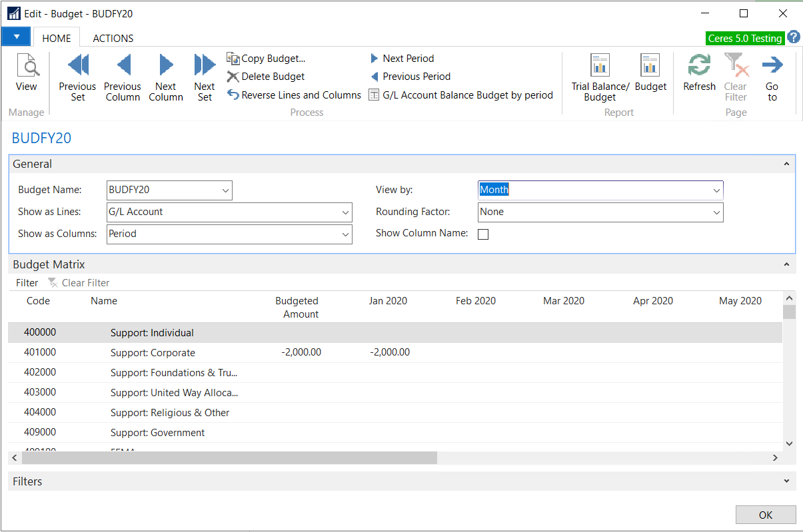This screenshot has width=803, height=532.
Task: Open the Rounding Factor dropdown
Action: pos(716,212)
